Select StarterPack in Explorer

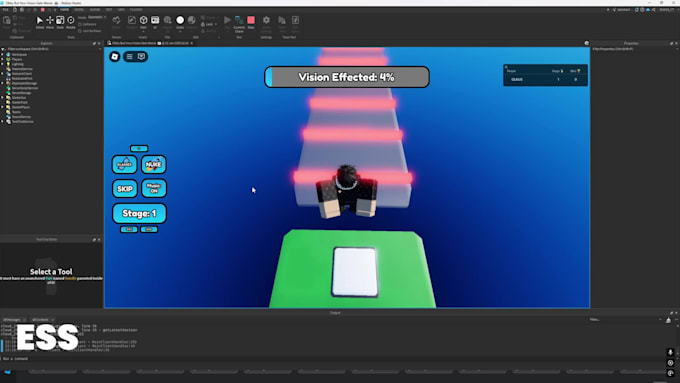point(20,102)
